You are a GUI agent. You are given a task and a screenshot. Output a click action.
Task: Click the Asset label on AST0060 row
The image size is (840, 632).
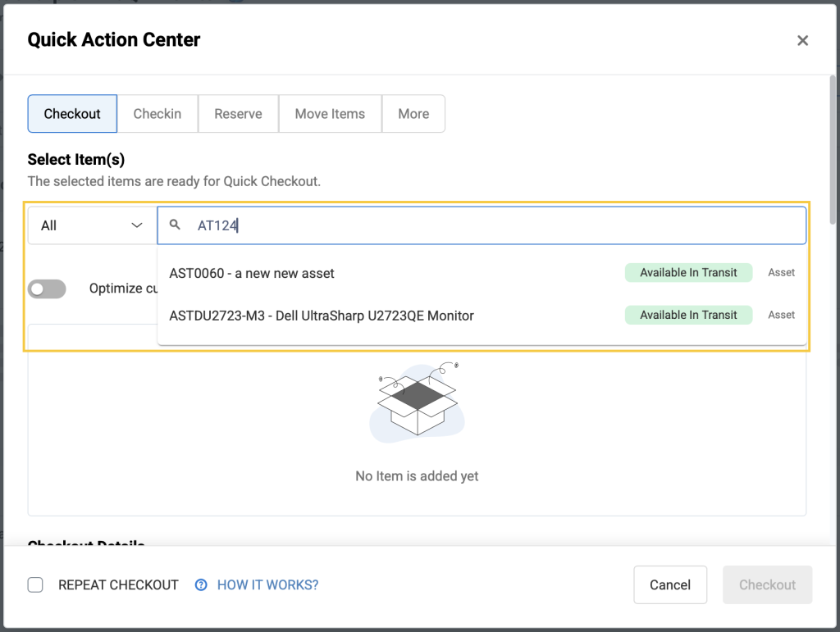(x=781, y=272)
